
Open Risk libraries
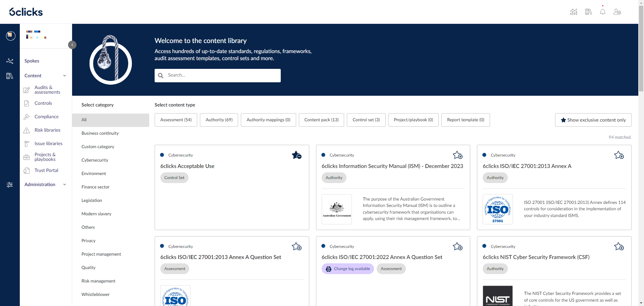point(47,130)
